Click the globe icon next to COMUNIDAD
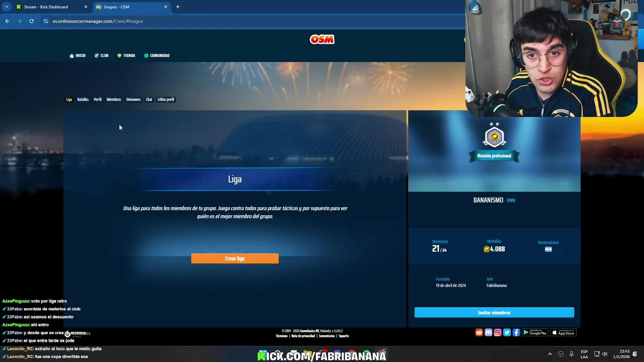Screen dimensions: 644x362 tap(146, 55)
